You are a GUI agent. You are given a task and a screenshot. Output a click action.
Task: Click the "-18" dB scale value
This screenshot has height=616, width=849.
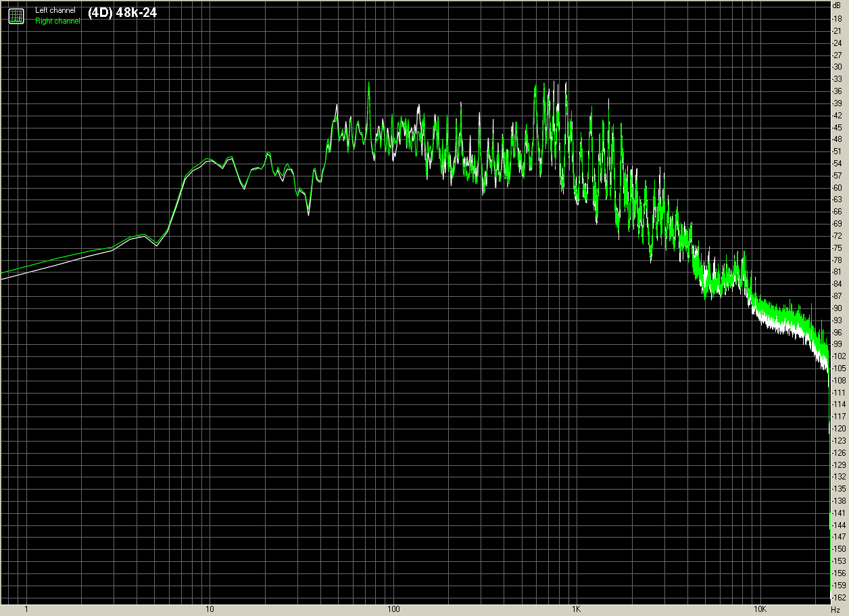[838, 18]
